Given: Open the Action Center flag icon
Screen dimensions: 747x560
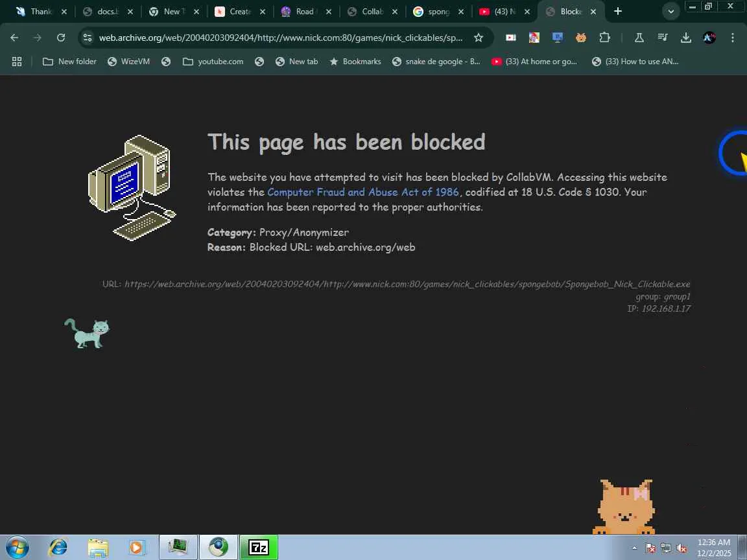Looking at the screenshot, I should click(650, 548).
